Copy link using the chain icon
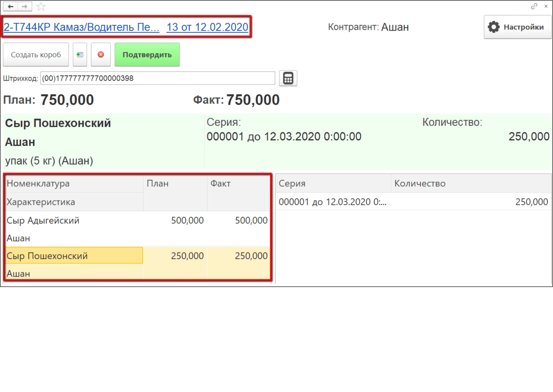 point(534,6)
